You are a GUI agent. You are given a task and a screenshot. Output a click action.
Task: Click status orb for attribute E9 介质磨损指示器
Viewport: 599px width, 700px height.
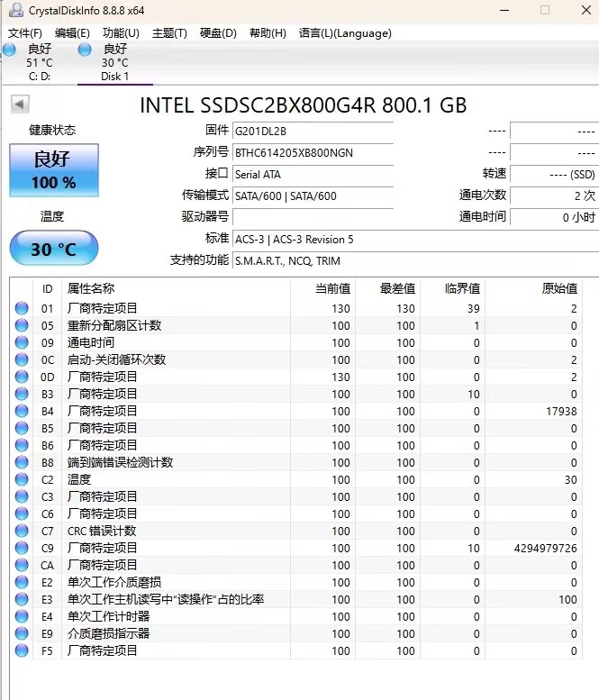coord(22,633)
